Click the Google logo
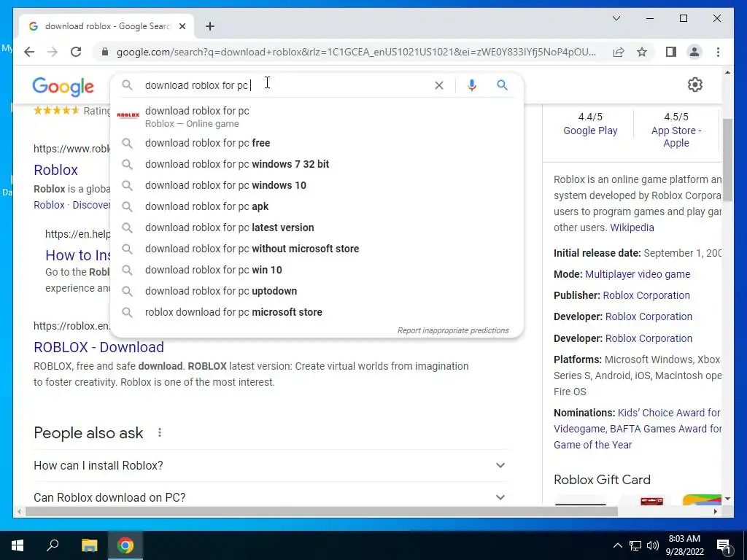Screen dimensions: 747x560 tap(63, 87)
